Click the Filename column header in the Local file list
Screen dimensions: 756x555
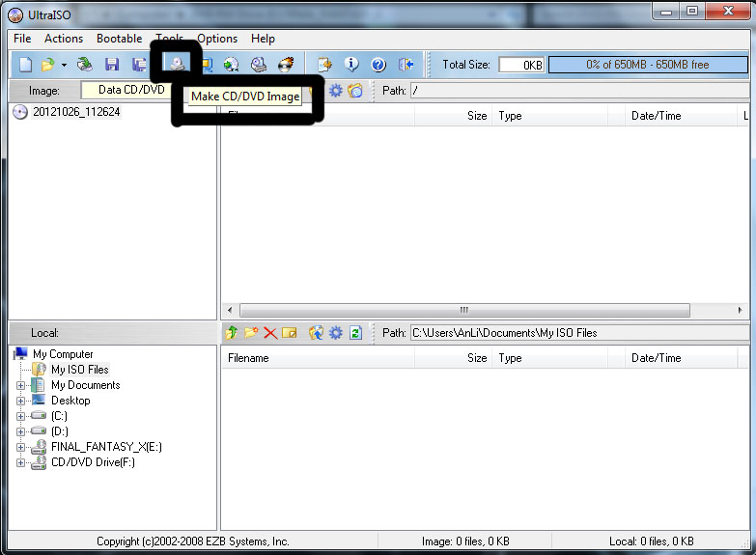click(319, 358)
